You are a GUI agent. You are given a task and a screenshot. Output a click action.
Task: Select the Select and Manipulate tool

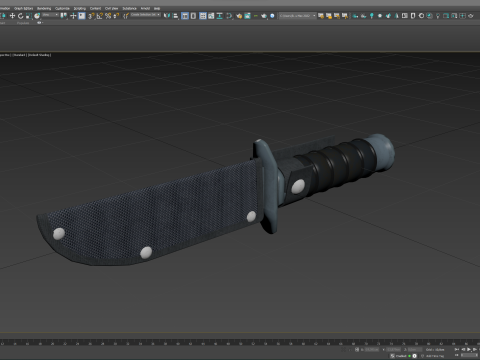point(73,16)
